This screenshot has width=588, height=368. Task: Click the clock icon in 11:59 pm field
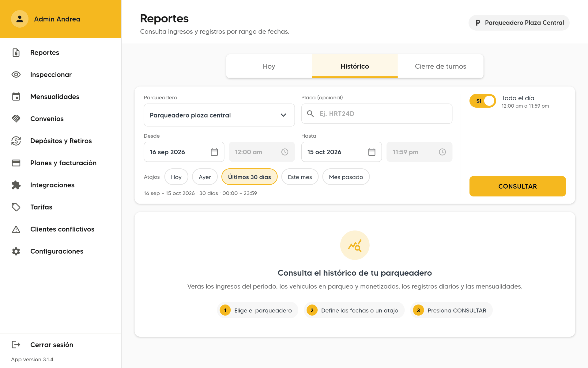442,152
